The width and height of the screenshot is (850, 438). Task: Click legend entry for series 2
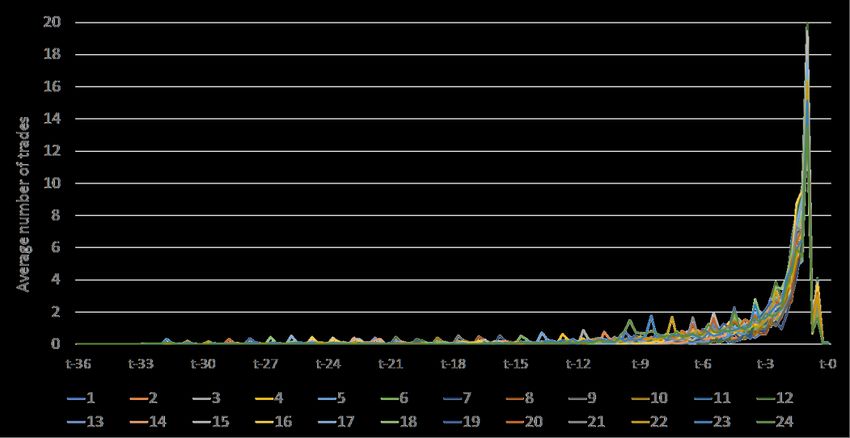(x=144, y=398)
